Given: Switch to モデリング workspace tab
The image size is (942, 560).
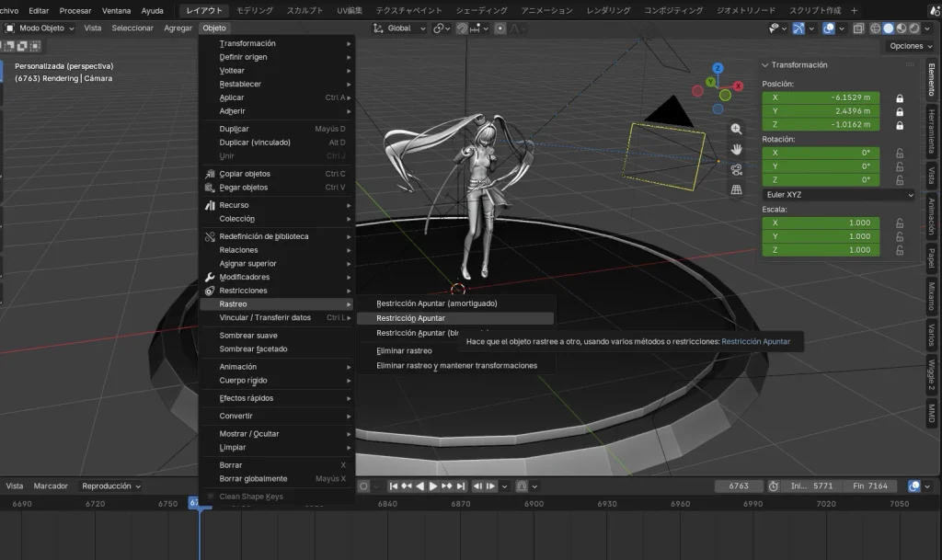Looking at the screenshot, I should coord(254,11).
